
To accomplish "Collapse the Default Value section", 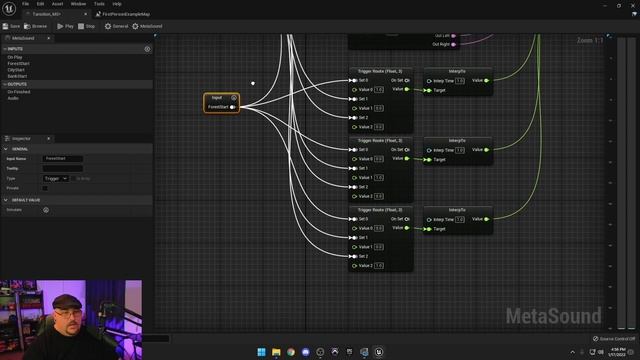I will coord(6,200).
